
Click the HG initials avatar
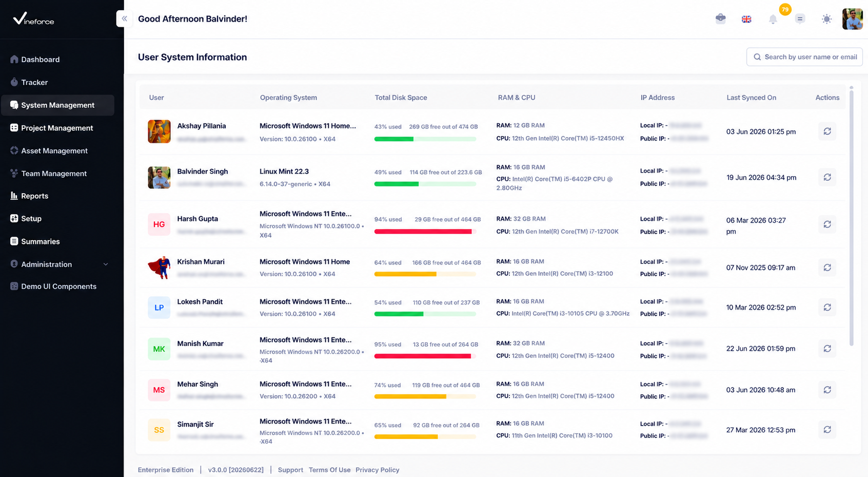(x=159, y=224)
